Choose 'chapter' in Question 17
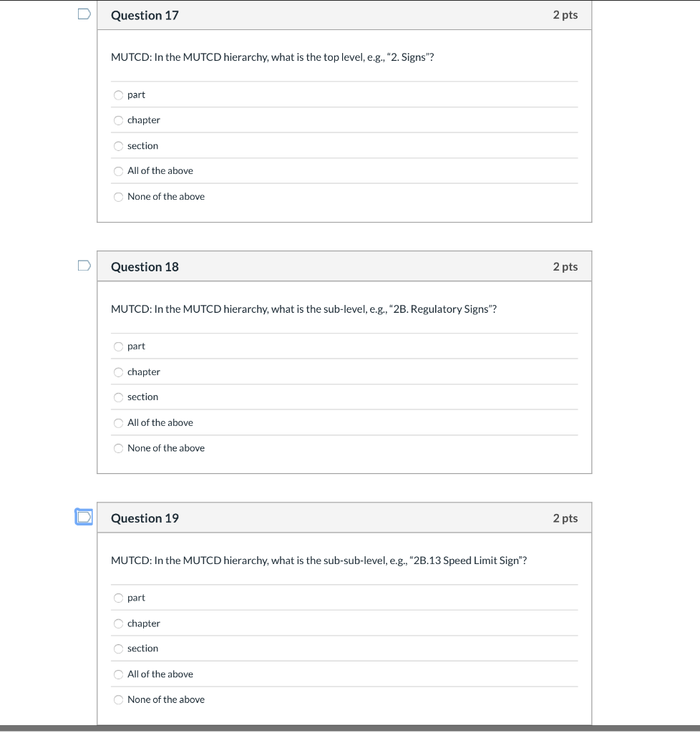 click(x=119, y=120)
